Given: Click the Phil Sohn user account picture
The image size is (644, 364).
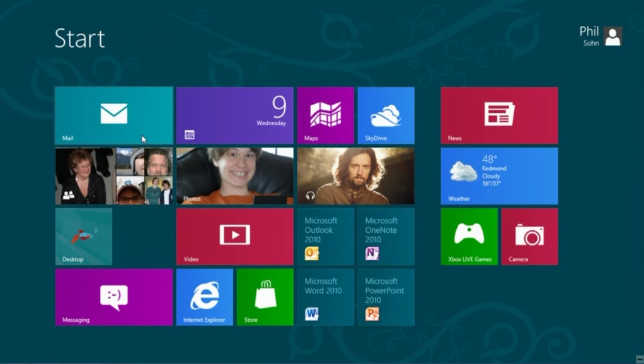Looking at the screenshot, I should click(x=612, y=37).
